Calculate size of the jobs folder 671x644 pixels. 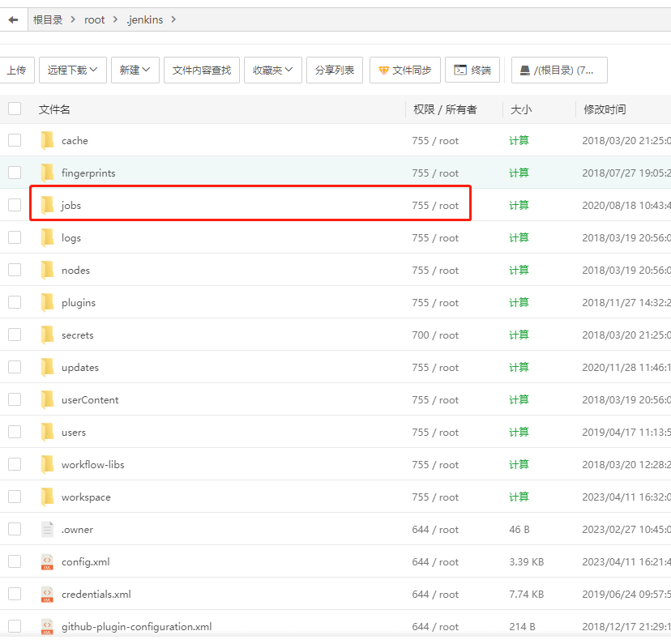click(x=519, y=205)
